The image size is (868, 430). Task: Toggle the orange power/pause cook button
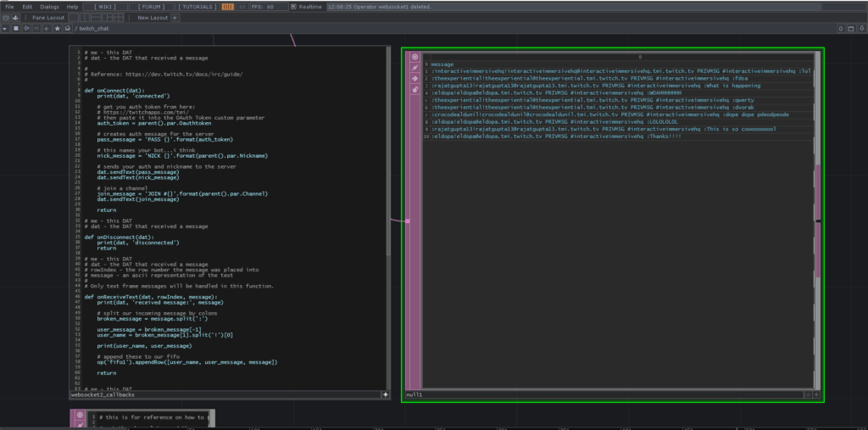tap(227, 7)
